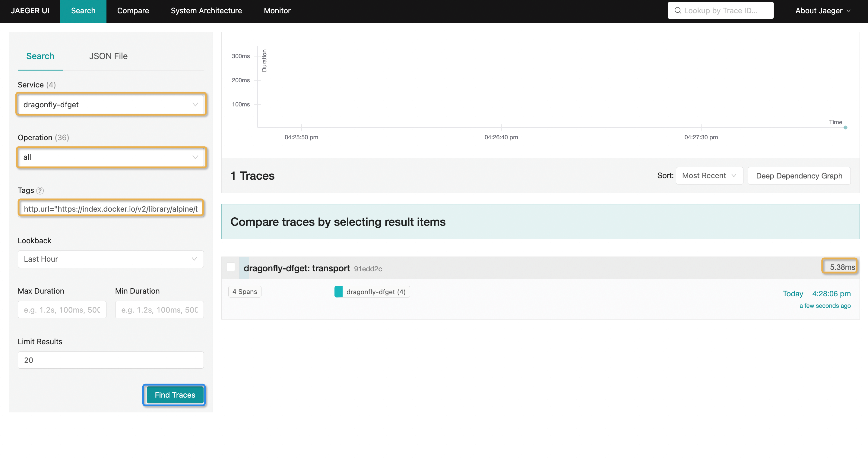
Task: Click the 5.38ms duration badge icon
Action: 839,267
